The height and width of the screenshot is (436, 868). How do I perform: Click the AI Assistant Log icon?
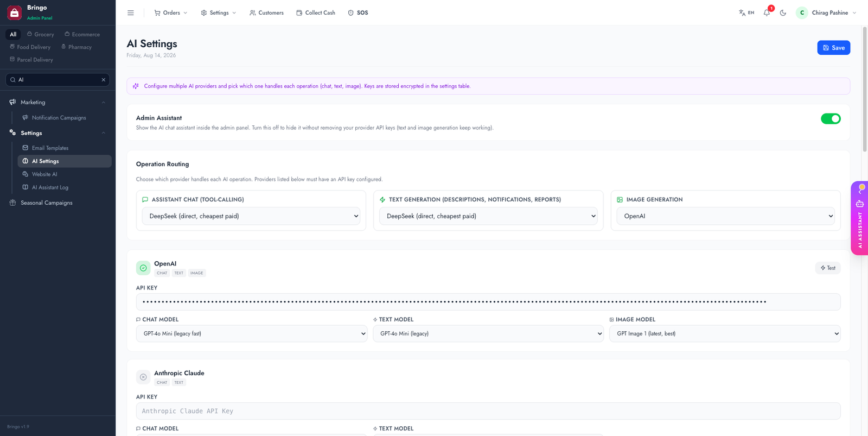tap(25, 187)
